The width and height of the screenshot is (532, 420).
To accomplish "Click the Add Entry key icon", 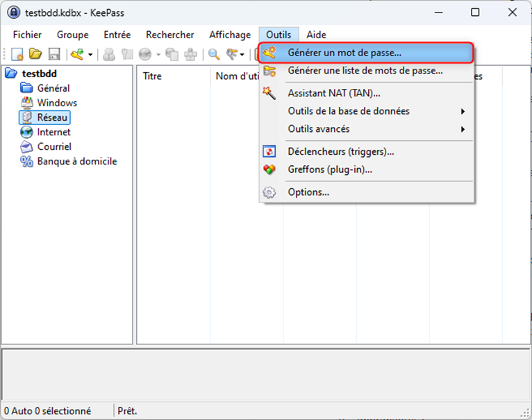I will (76, 54).
